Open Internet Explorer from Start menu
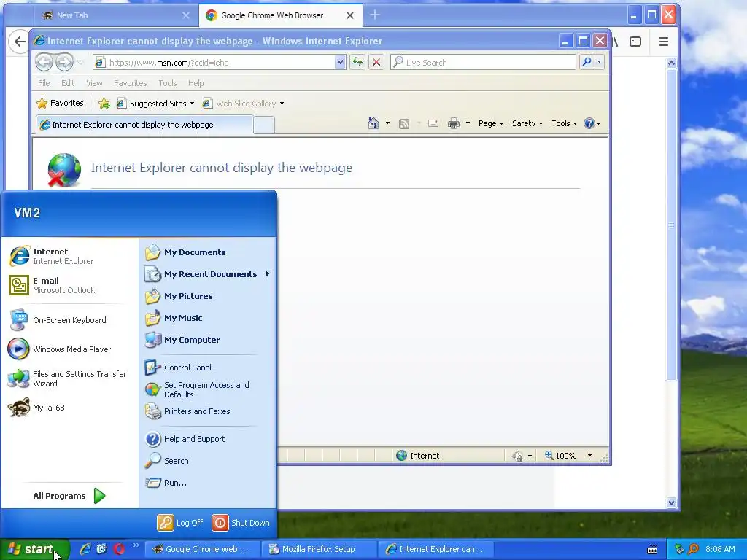The width and height of the screenshot is (747, 560). point(51,256)
